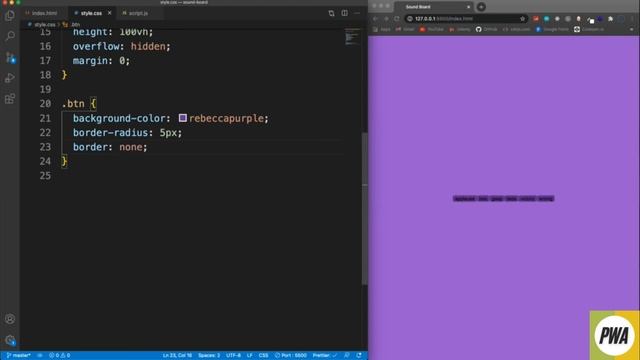
Task: Click the applause button on Sound Board page
Action: (464, 199)
